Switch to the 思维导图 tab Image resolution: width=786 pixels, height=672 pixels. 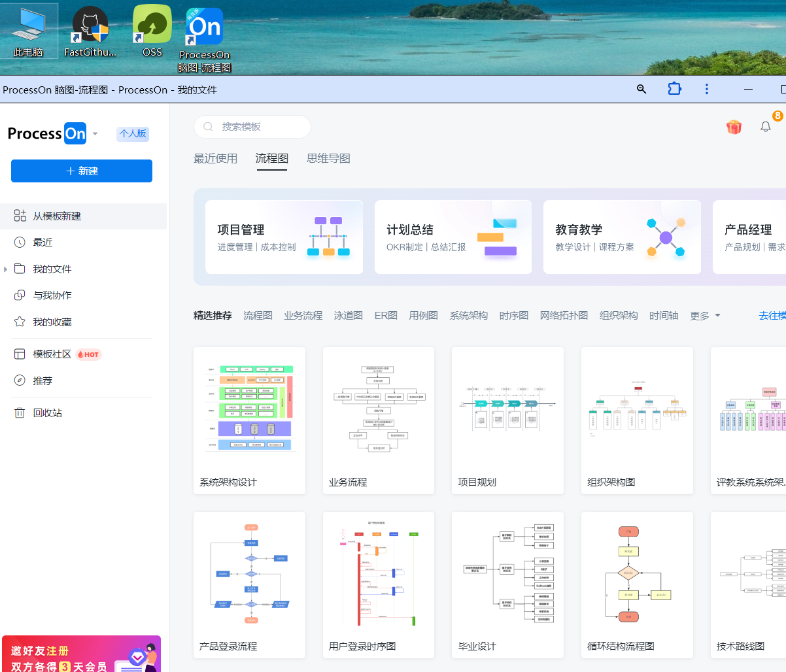click(x=328, y=158)
